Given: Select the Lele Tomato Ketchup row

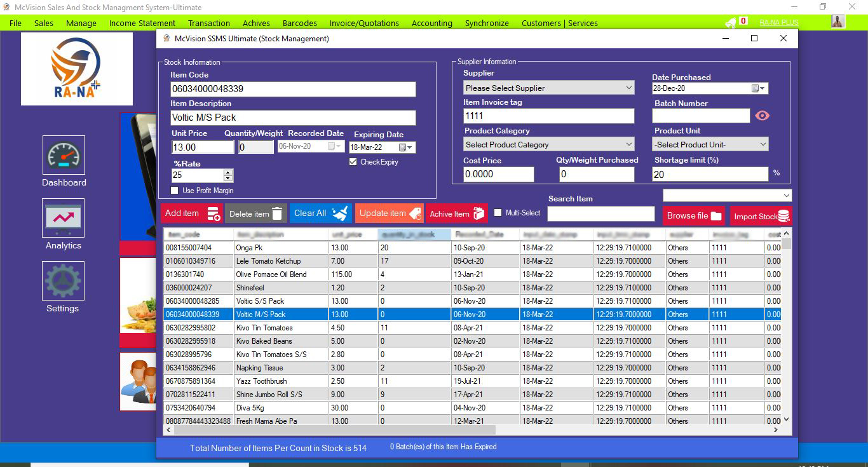Looking at the screenshot, I should tap(472, 261).
